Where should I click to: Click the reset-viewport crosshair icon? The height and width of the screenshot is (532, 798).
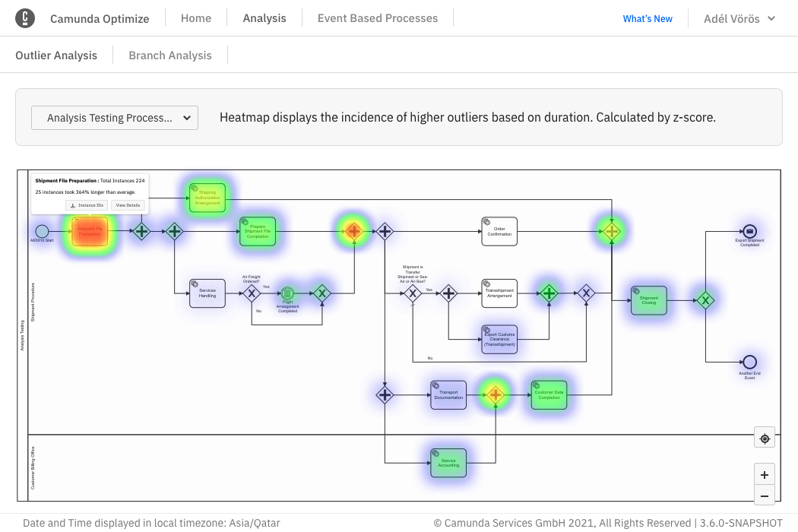764,438
